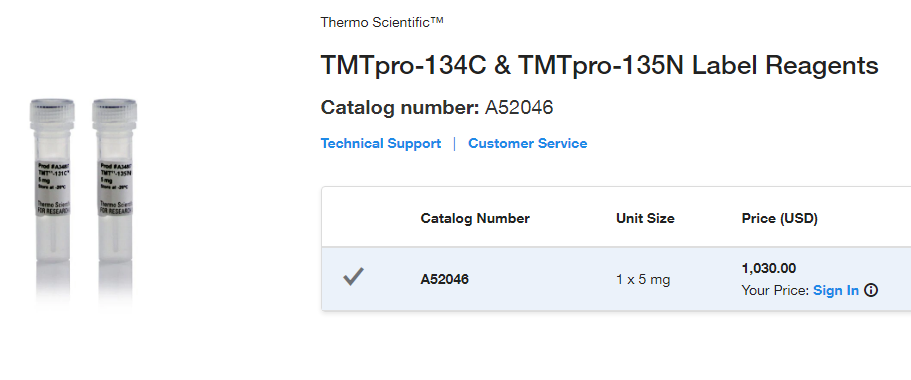
Task: Click the Catalog number A52046 heading line
Action: click(x=437, y=107)
